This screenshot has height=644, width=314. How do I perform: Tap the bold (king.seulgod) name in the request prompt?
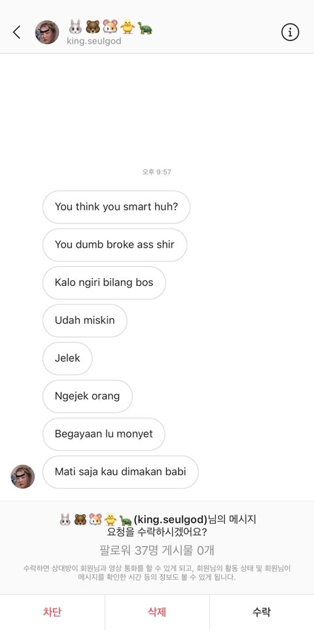click(171, 519)
